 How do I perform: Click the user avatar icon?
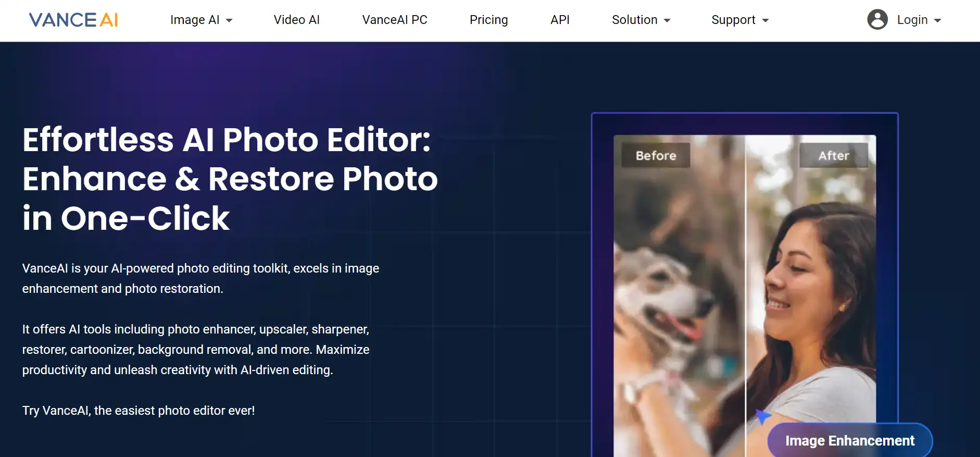(877, 20)
